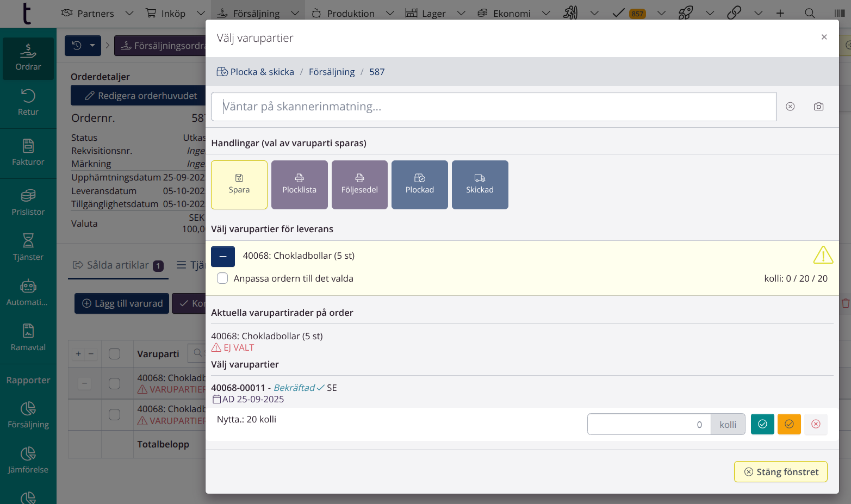Click the camera scan icon
Screen dimensions: 851x504
(818, 107)
